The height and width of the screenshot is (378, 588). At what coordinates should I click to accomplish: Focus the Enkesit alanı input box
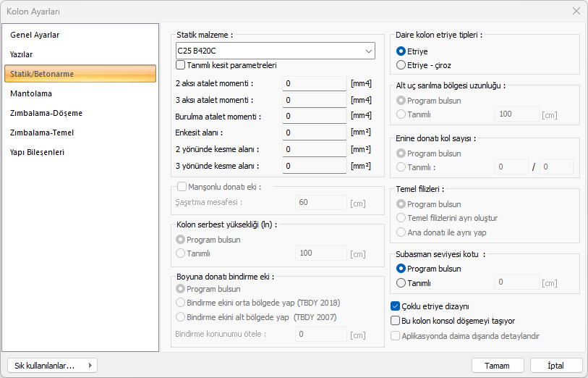pyautogui.click(x=314, y=133)
